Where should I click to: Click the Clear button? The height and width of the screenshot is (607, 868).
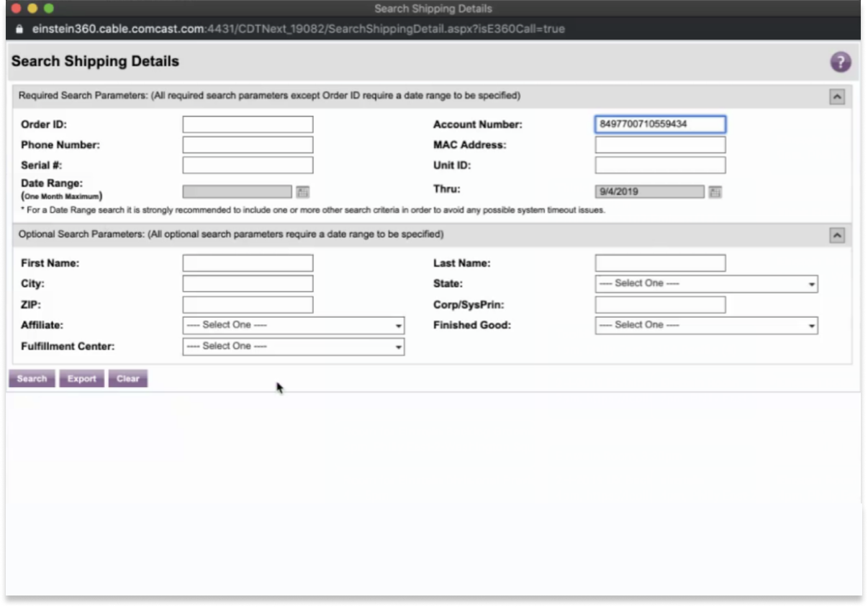click(127, 379)
